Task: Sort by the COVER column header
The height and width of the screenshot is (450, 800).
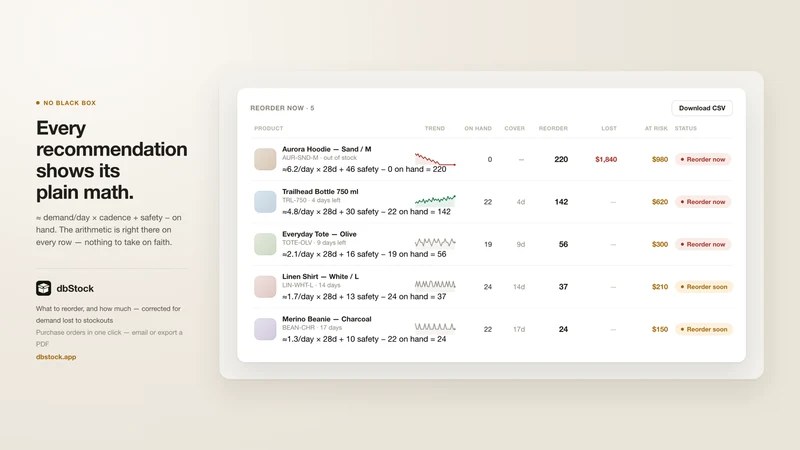Action: point(514,129)
